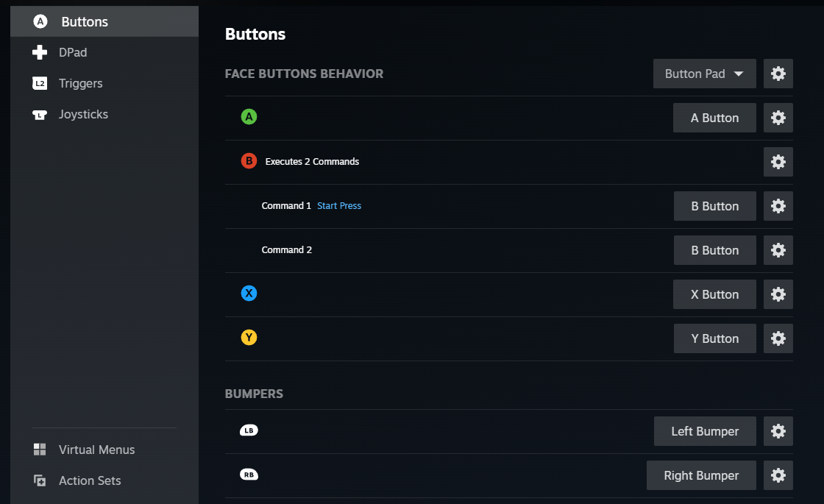Click gear icon for Command 1 row
The width and height of the screenshot is (824, 504).
778,206
